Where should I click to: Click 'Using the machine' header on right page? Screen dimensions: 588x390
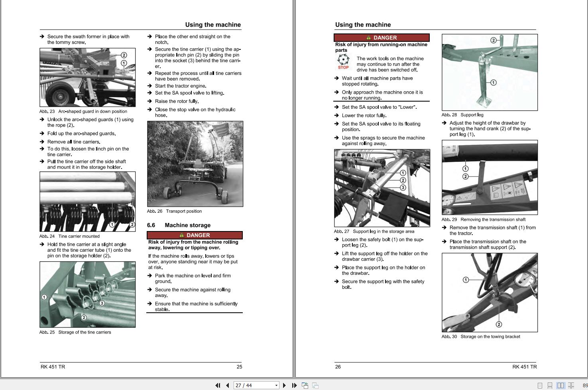point(363,25)
